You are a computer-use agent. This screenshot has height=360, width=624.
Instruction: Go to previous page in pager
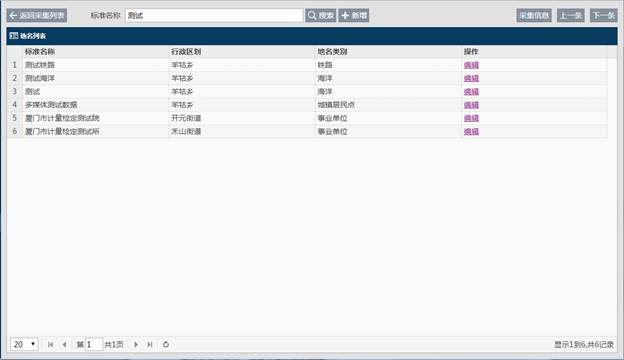pyautogui.click(x=64, y=344)
